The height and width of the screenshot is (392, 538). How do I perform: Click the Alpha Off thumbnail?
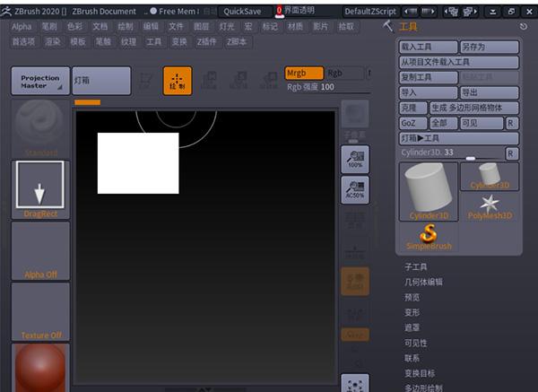(x=40, y=251)
